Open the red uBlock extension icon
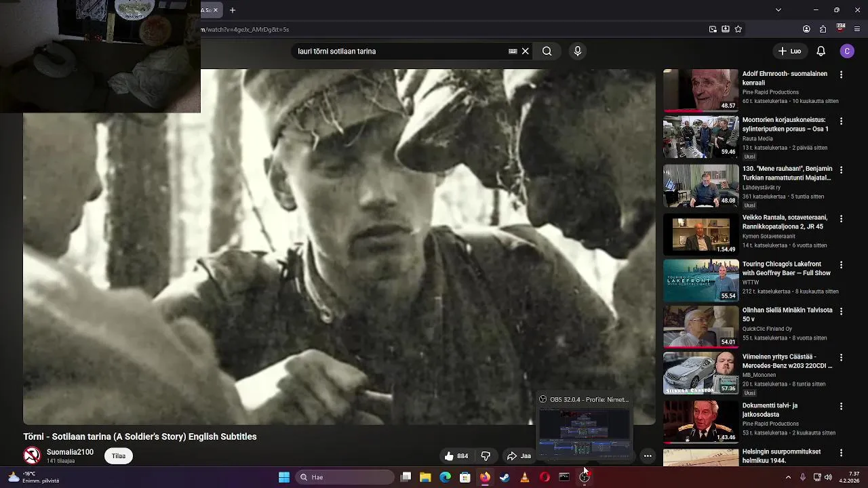 coord(841,28)
